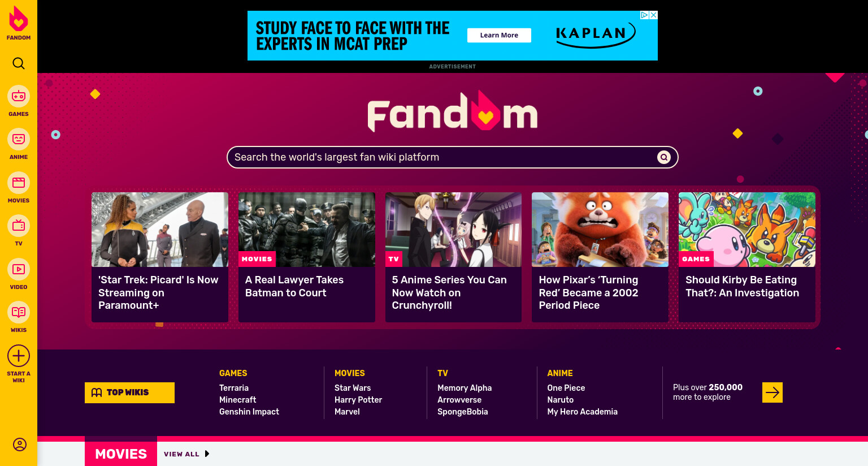Expand Movies via View All arrow

point(207,454)
